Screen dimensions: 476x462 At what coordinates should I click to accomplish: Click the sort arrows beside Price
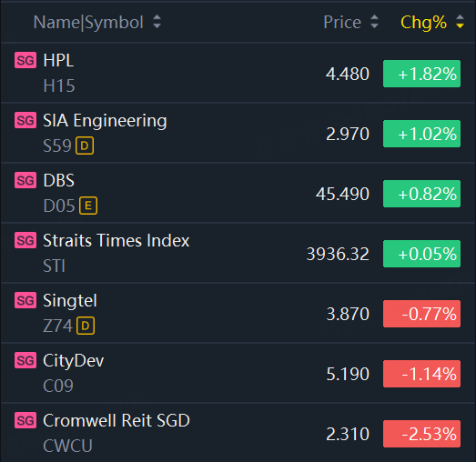(x=375, y=22)
